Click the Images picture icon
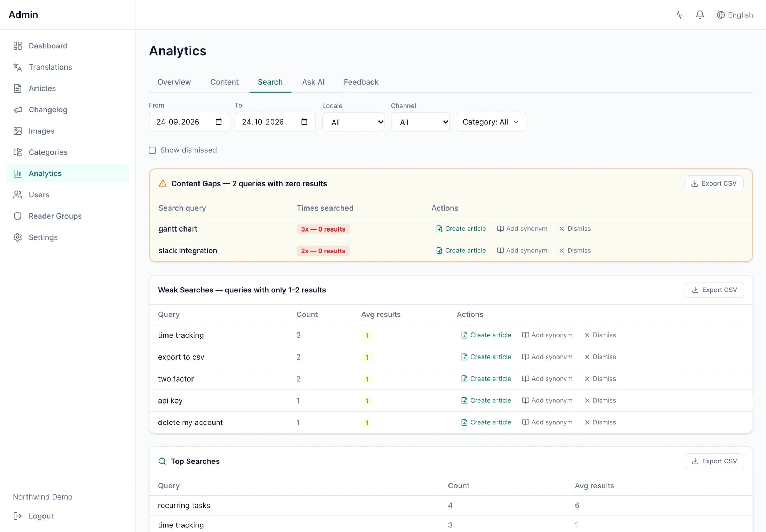Viewport: 766px width, 532px height. click(x=17, y=131)
